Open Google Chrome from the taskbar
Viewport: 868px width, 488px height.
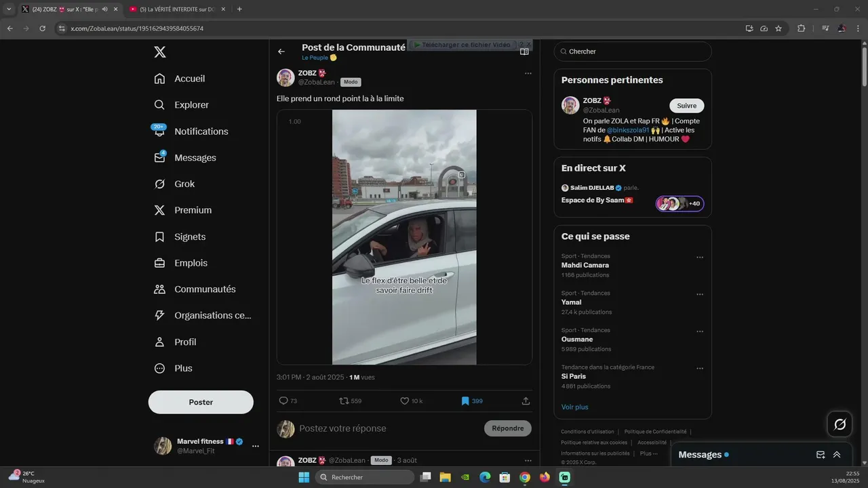point(524,477)
